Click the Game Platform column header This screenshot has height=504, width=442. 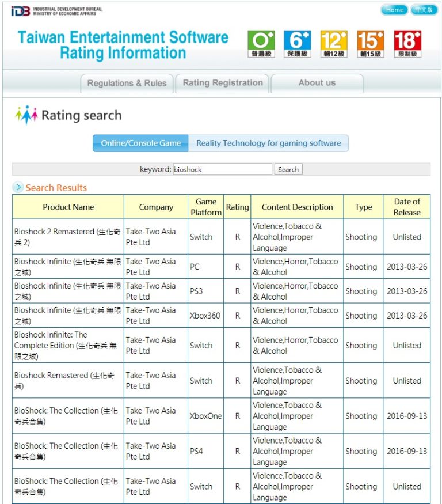(x=206, y=207)
